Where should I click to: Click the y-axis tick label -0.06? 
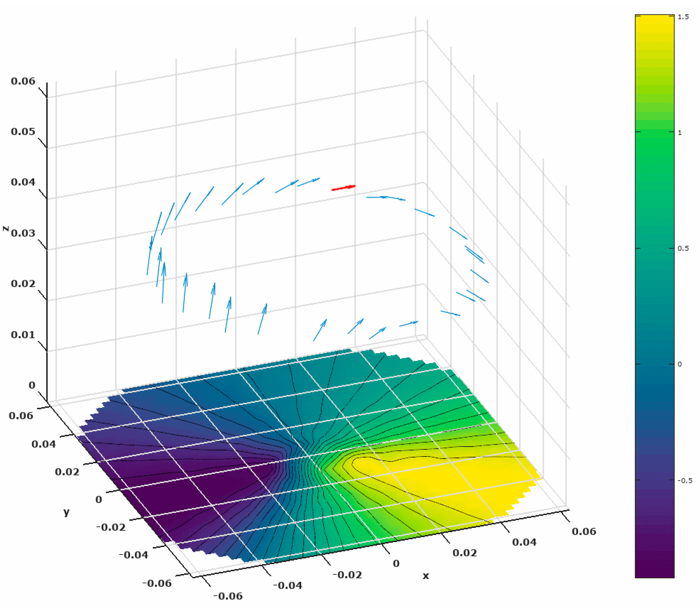coord(157,583)
